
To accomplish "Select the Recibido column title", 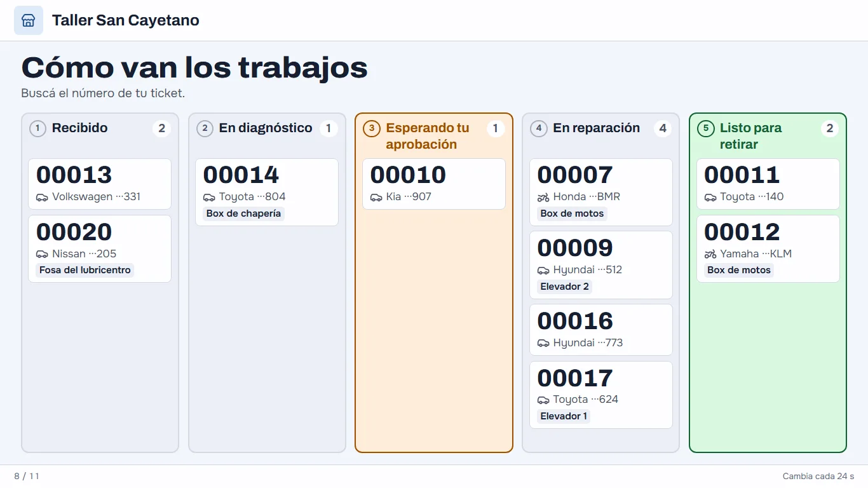I will tap(80, 128).
